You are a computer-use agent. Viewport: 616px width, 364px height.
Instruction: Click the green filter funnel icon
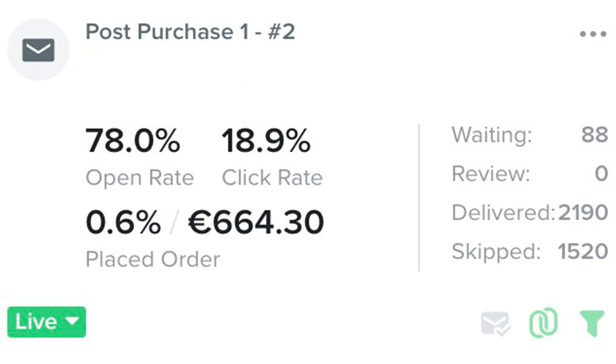pyautogui.click(x=591, y=323)
